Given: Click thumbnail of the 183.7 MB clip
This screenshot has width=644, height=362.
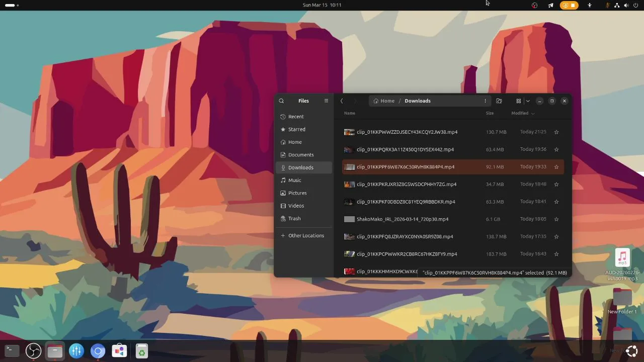Looking at the screenshot, I should 349,254.
